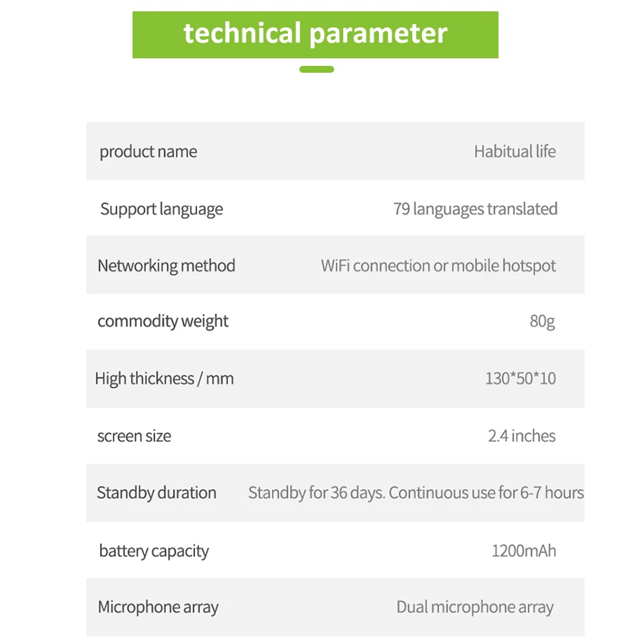Click 'WiFi connection or mobile hotspot' value

pyautogui.click(x=438, y=266)
